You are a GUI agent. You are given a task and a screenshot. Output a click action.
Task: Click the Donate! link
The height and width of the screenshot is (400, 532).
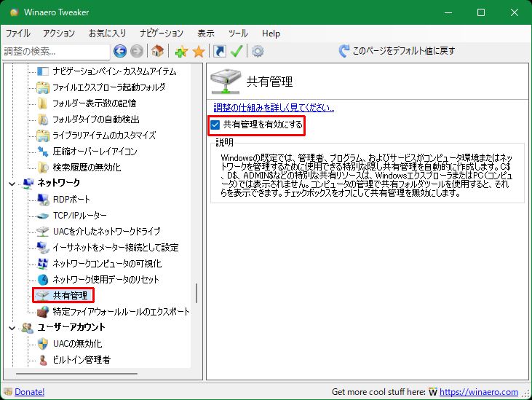coord(30,392)
